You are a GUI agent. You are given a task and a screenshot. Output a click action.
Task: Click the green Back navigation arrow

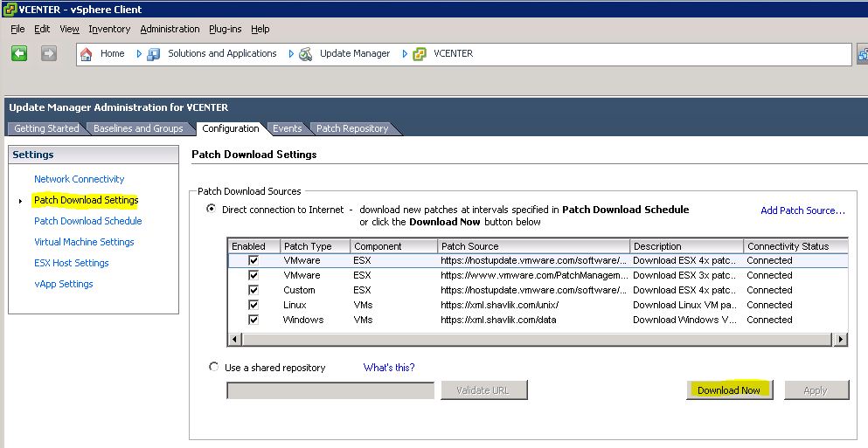click(x=19, y=53)
